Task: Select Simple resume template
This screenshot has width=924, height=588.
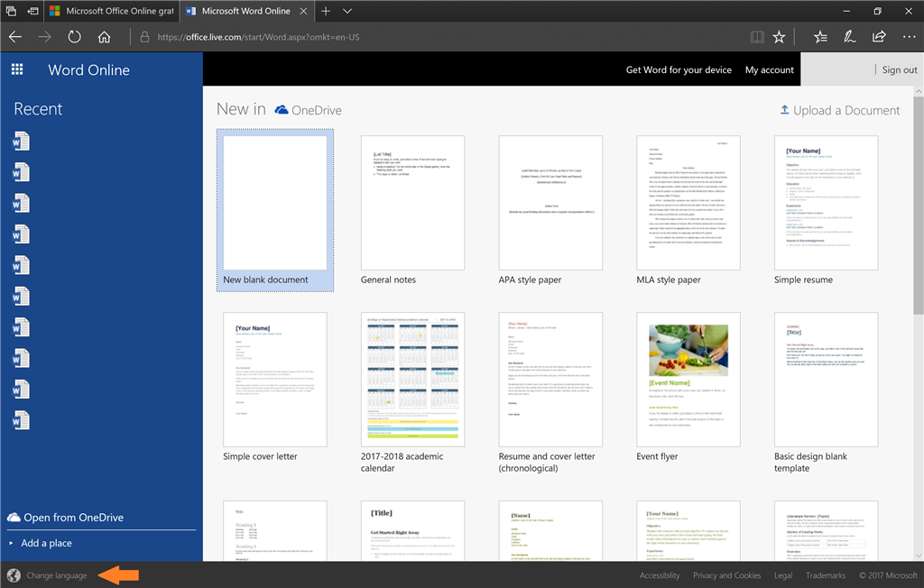Action: point(827,210)
